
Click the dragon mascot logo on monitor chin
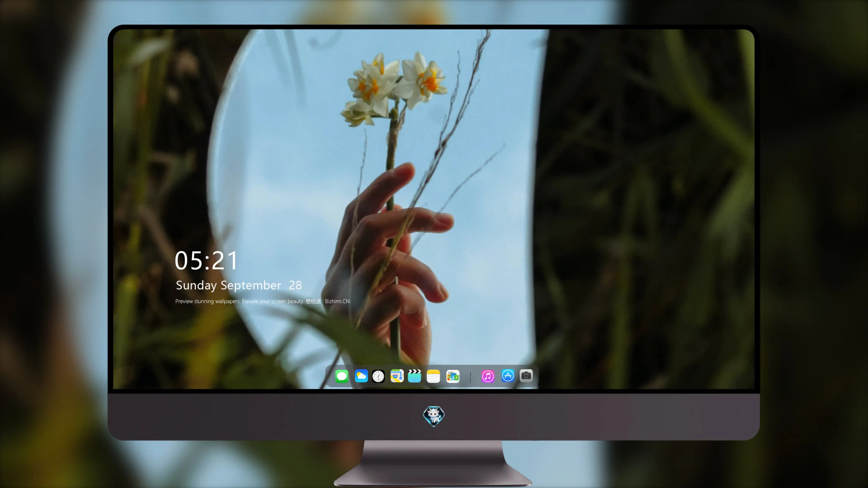434,416
